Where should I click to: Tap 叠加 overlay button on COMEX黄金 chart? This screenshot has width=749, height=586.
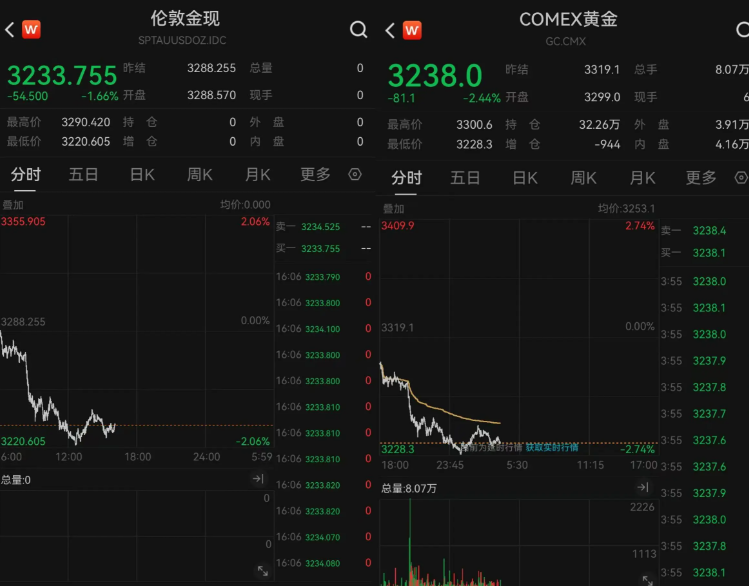pos(394,208)
